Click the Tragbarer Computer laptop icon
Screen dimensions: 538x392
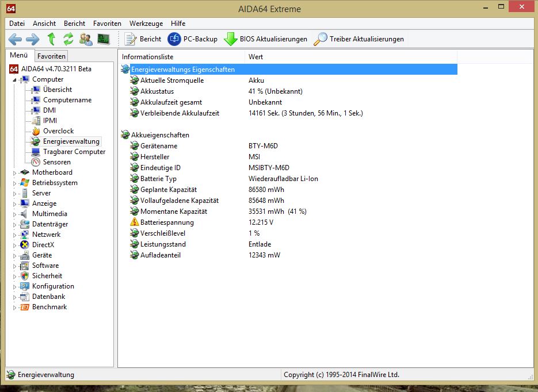[x=36, y=152]
